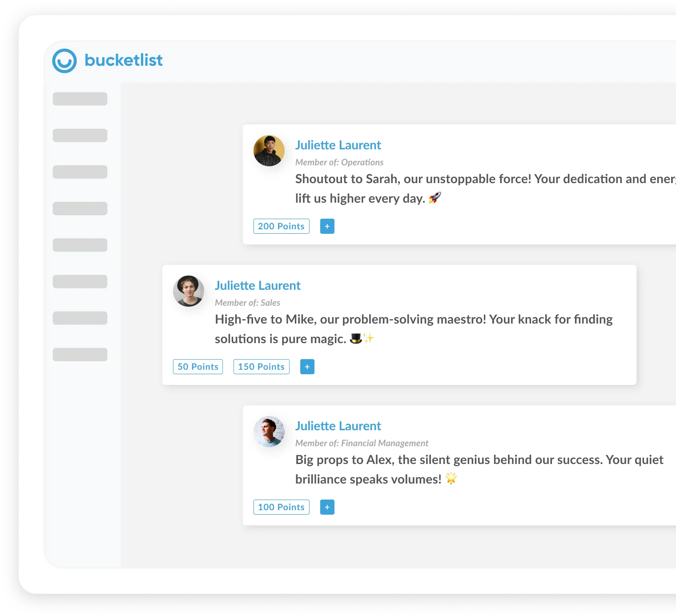Image resolution: width=676 pixels, height=616 pixels.
Task: Click the 'Shoutout to Sarah' message text
Action: coord(486,188)
